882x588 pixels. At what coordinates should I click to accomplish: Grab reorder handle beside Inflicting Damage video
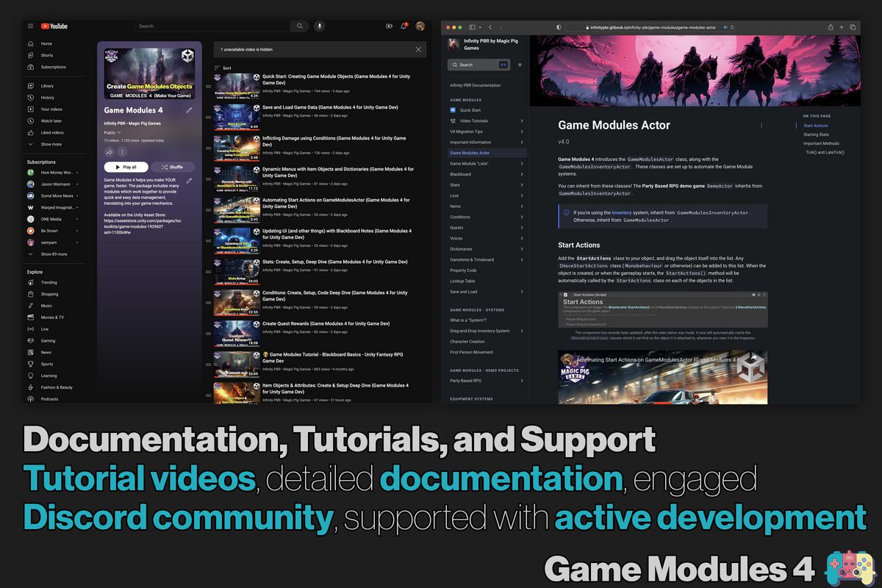pos(208,148)
